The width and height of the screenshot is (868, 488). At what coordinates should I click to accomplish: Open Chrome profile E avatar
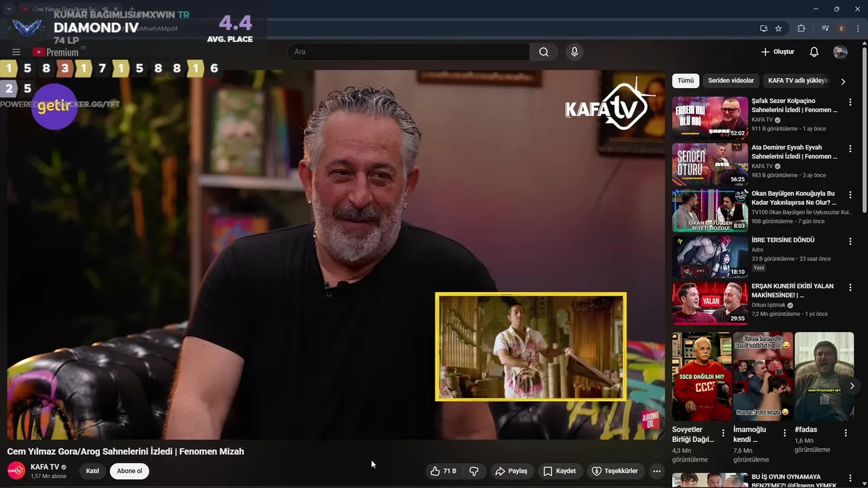[x=842, y=28]
